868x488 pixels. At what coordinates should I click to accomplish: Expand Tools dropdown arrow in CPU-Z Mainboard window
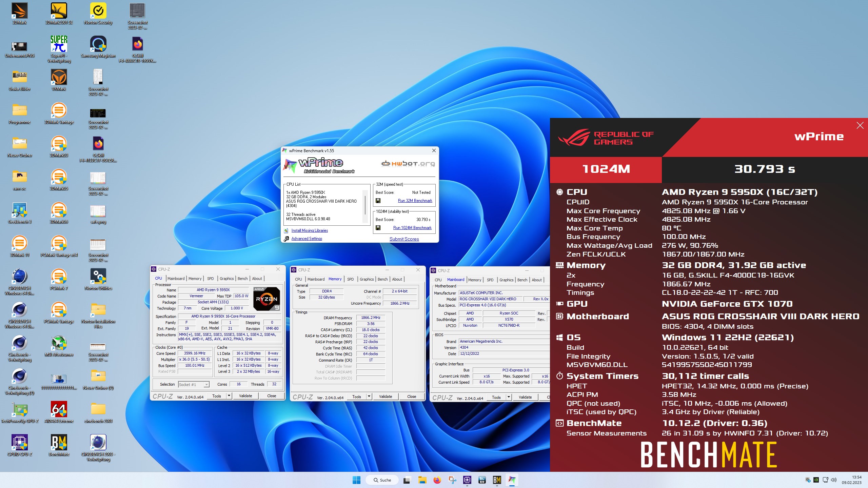509,397
